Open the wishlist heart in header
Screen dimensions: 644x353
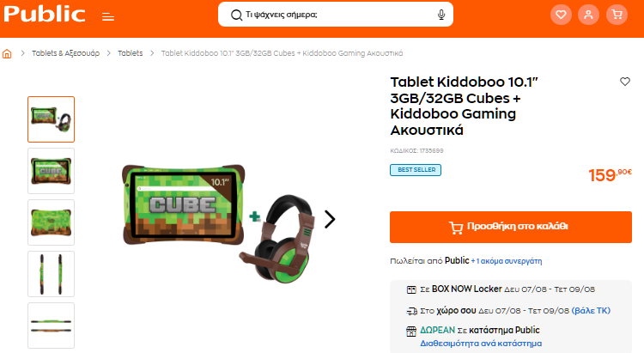tap(561, 15)
